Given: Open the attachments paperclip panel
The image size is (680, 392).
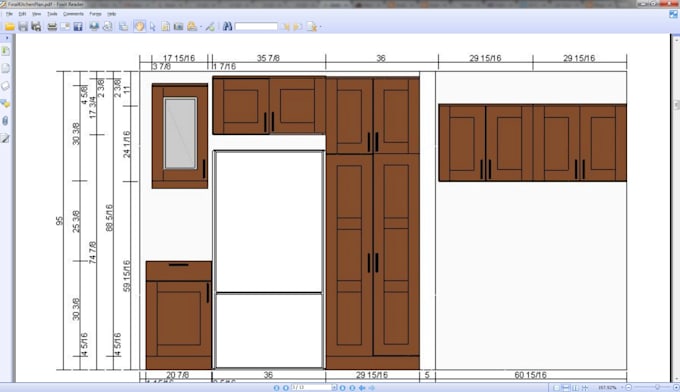Looking at the screenshot, I should (x=5, y=121).
